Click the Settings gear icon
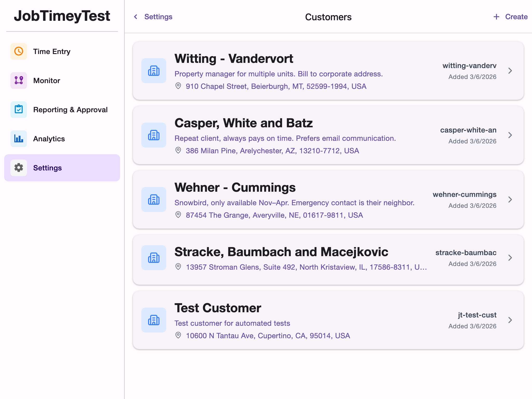Image resolution: width=532 pixels, height=399 pixels. coord(18,168)
